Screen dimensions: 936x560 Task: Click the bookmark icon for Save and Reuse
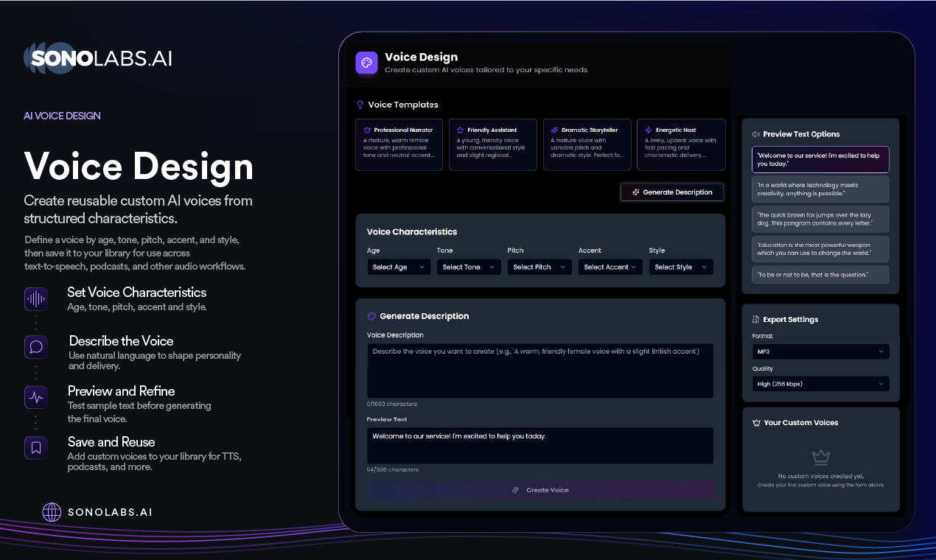tap(36, 448)
